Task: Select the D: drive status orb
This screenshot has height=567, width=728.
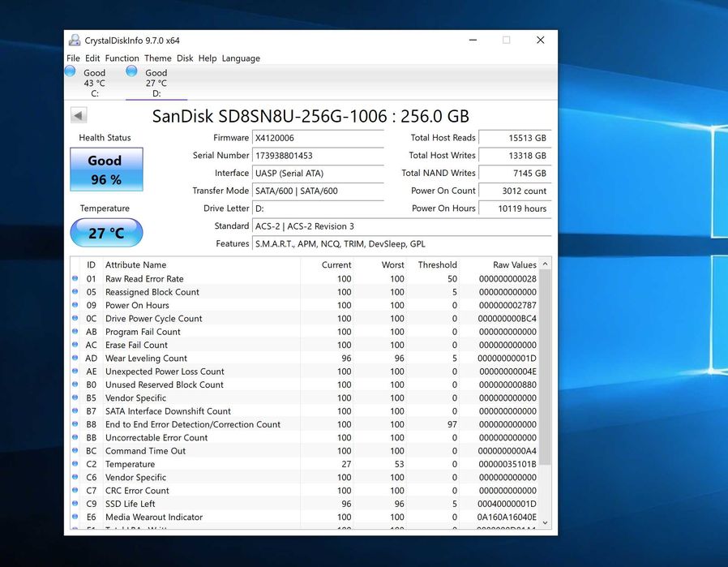Action: pyautogui.click(x=131, y=71)
